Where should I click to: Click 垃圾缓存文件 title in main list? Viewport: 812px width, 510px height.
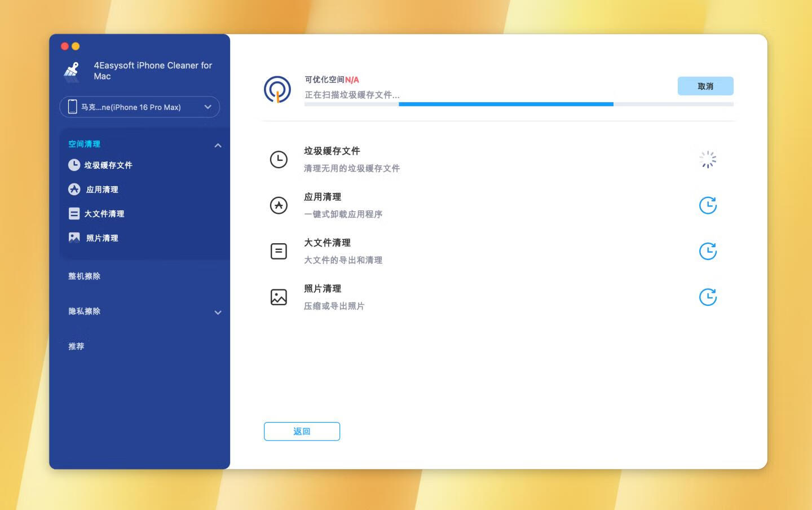click(x=332, y=151)
